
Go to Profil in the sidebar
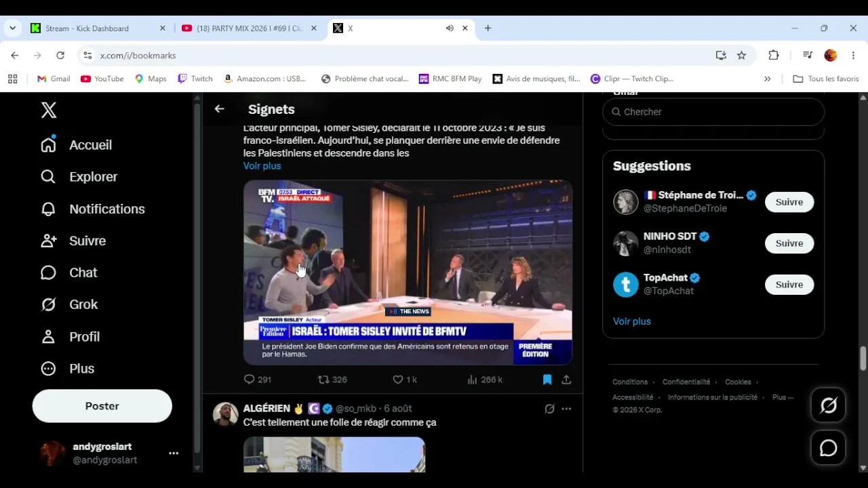click(x=70, y=337)
